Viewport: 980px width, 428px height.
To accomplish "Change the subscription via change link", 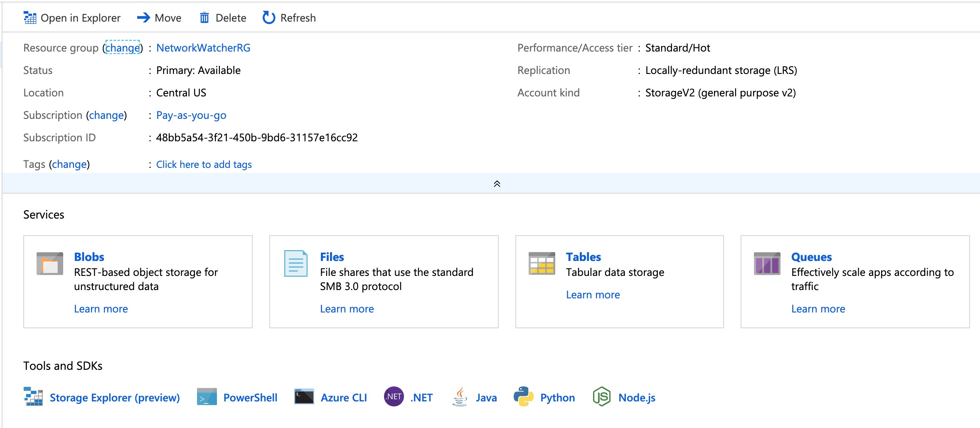I will tap(106, 115).
